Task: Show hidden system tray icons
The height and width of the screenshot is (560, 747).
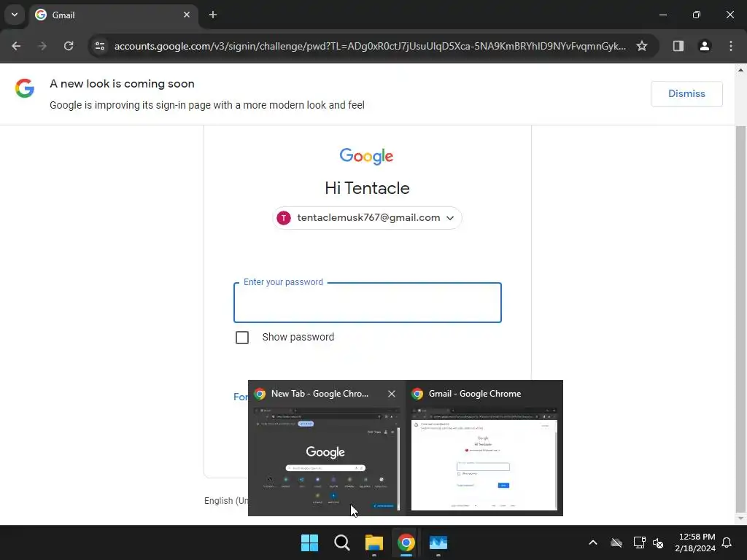Action: coord(593,542)
